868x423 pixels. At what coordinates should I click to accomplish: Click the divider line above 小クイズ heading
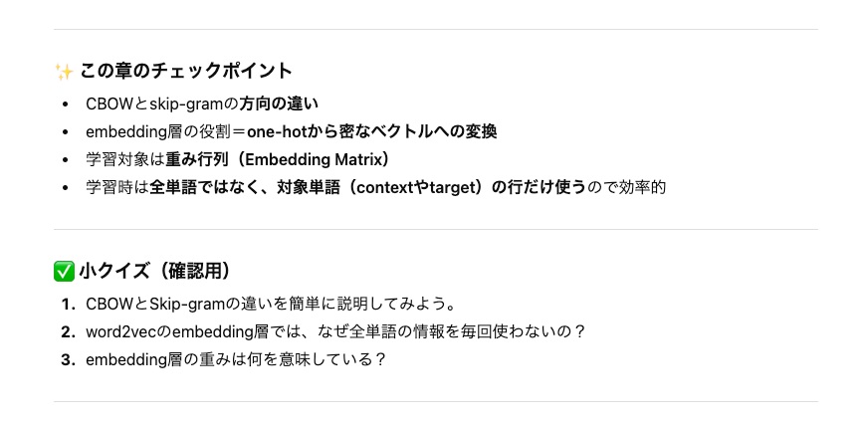[435, 229]
